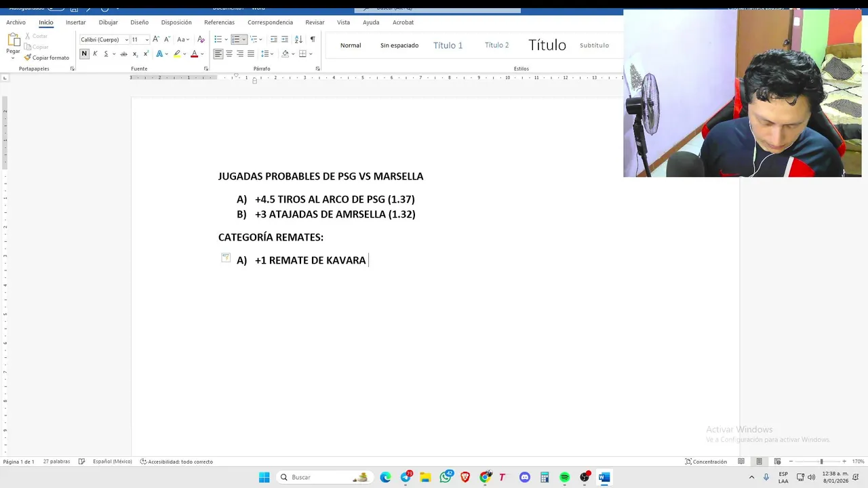Viewport: 868px width, 488px height.
Task: Open Spotify from taskbar
Action: (564, 477)
